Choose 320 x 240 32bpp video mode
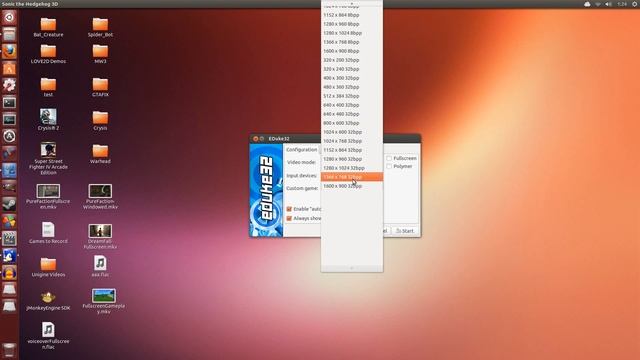Image resolution: width=640 pixels, height=360 pixels. [352, 69]
